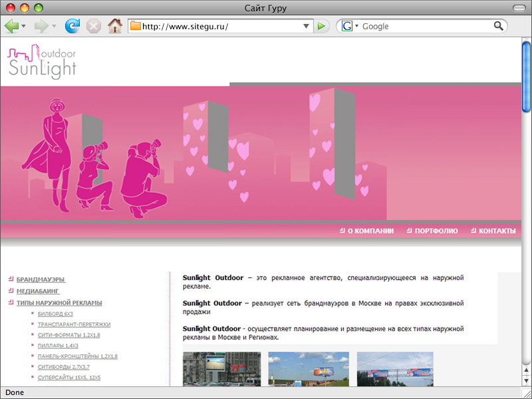
Task: Click the Google search input field
Action: click(x=426, y=26)
